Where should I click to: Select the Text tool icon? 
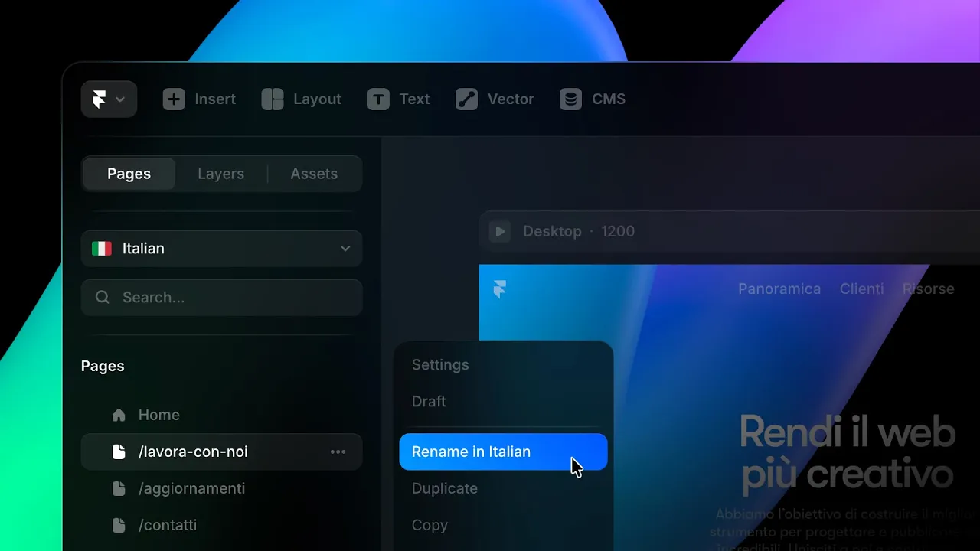coord(378,99)
